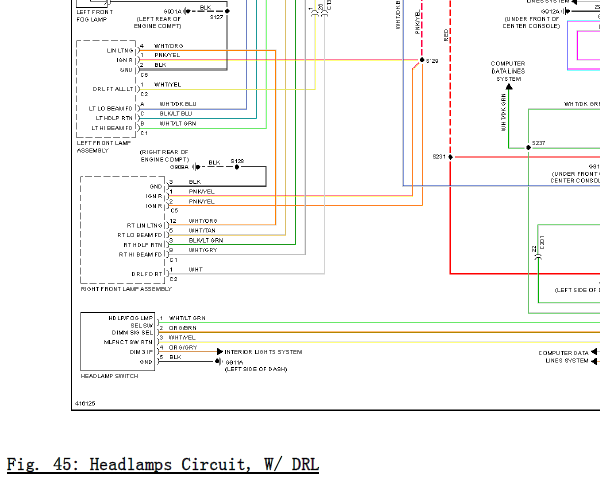Click the INTERIOR LIGHTS SYSTEM reference text

[263, 352]
